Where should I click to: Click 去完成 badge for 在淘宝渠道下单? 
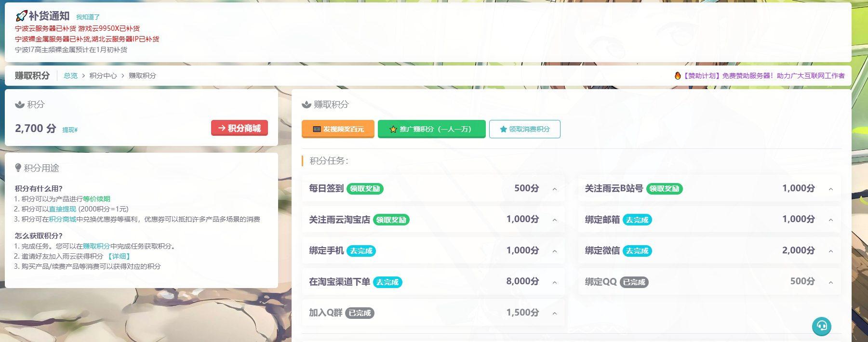(387, 282)
